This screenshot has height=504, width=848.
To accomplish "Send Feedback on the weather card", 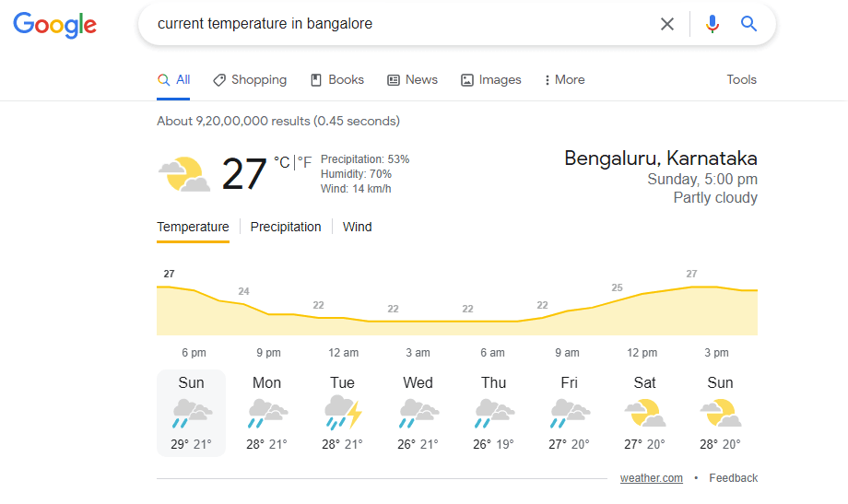I will (734, 478).
